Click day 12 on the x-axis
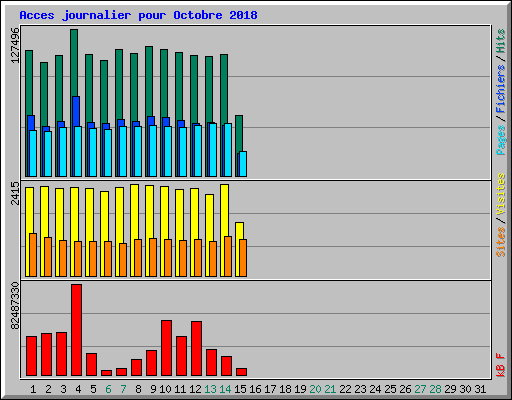 (x=195, y=389)
